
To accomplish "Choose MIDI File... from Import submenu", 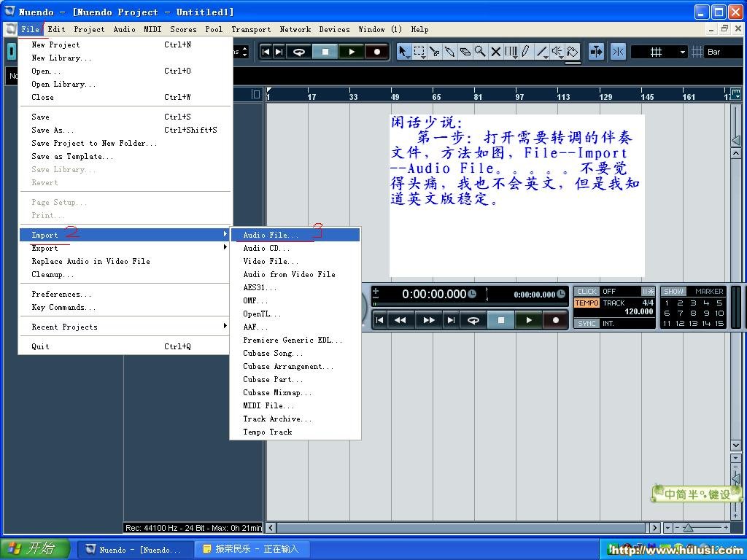I will [295, 405].
